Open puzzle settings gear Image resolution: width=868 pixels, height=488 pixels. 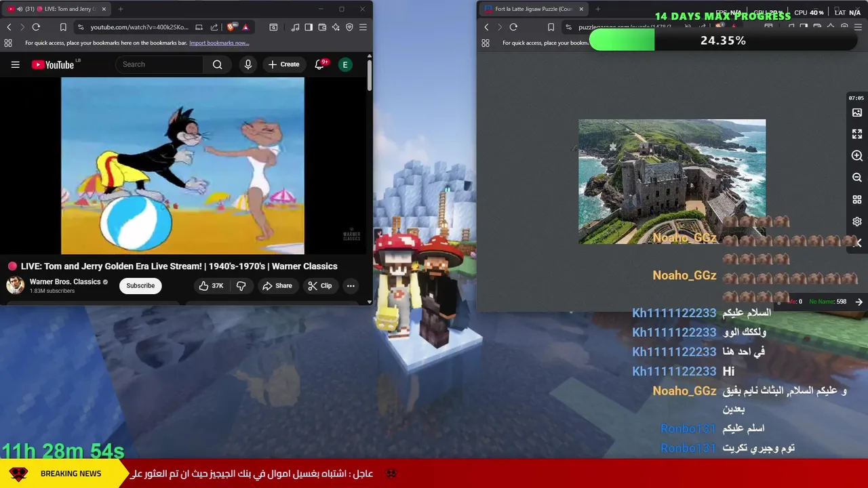tap(857, 222)
